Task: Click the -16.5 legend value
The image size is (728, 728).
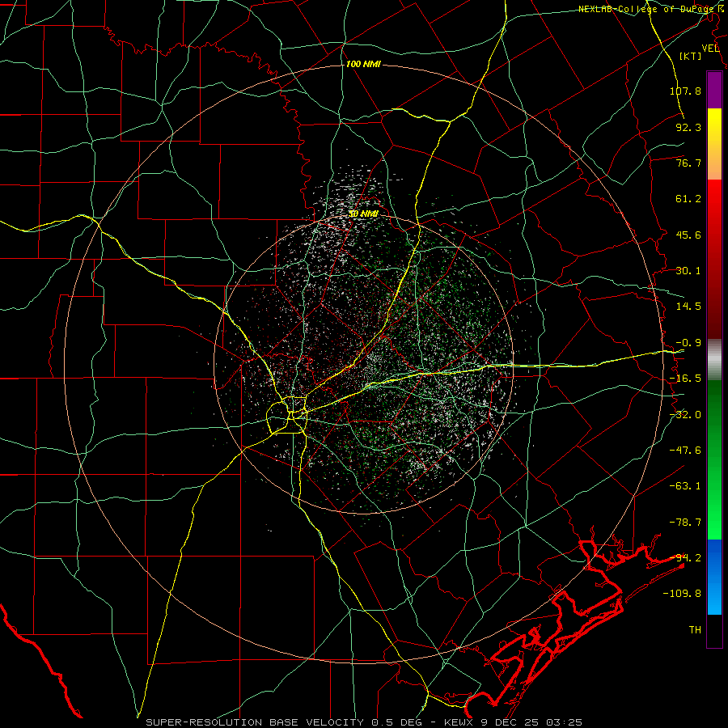Action: pyautogui.click(x=685, y=379)
